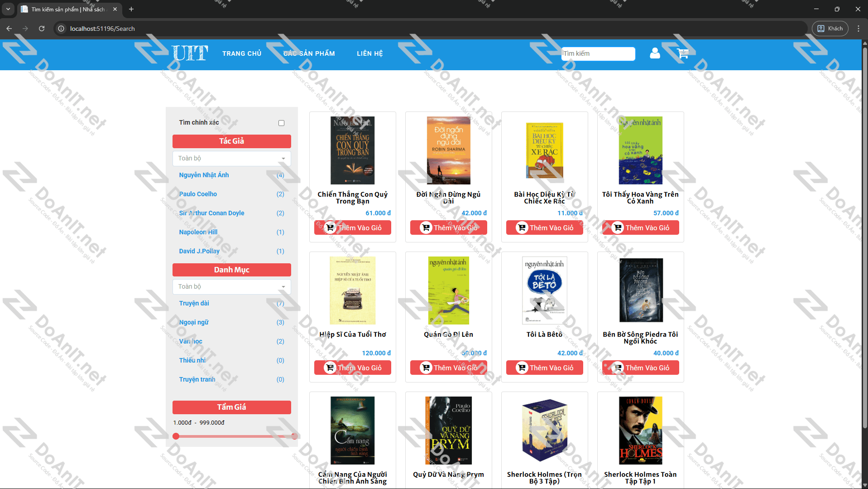
Task: Open Đời Ngắn Đừng Ngủ Dài cover image
Action: coord(449,150)
